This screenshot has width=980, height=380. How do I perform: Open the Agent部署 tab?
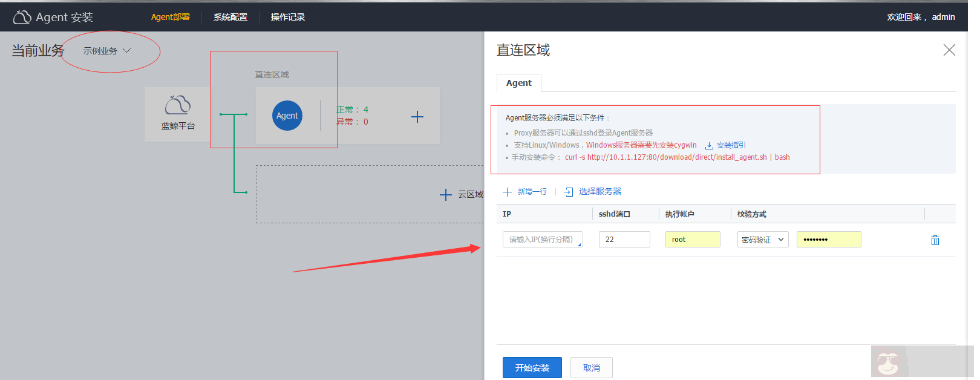coord(170,17)
